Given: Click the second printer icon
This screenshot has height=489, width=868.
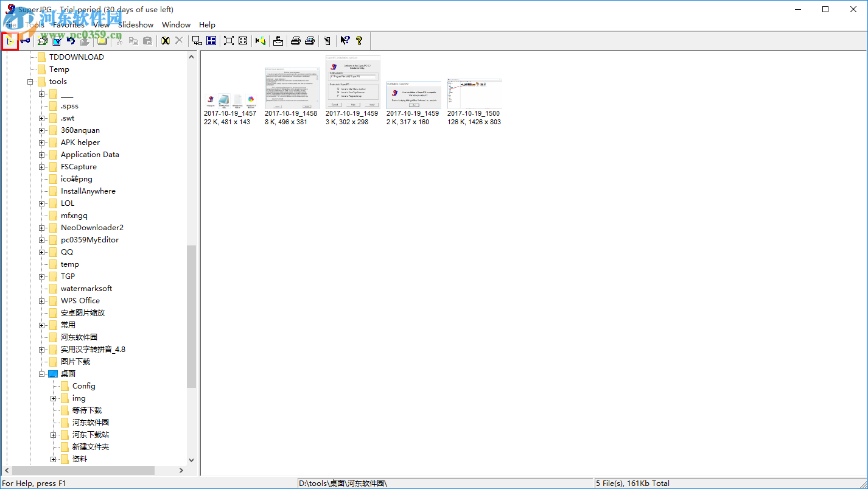Looking at the screenshot, I should pos(310,41).
